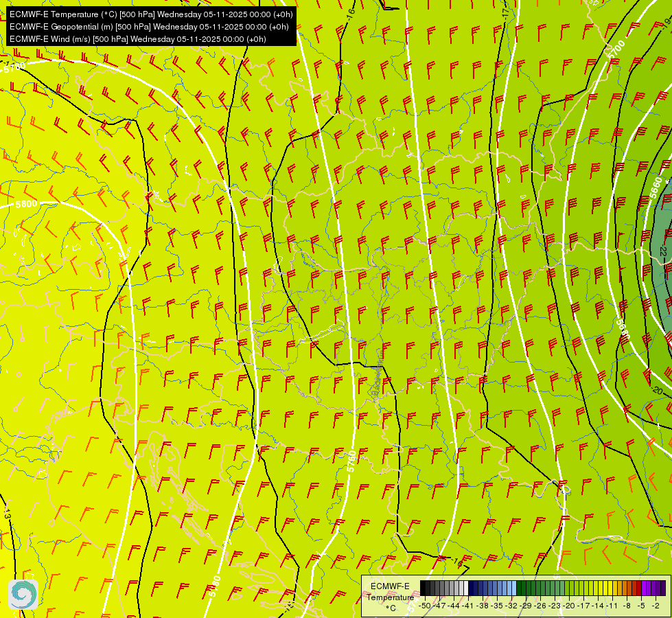
Task: Click the -50 value in the legend
Action: tap(425, 606)
